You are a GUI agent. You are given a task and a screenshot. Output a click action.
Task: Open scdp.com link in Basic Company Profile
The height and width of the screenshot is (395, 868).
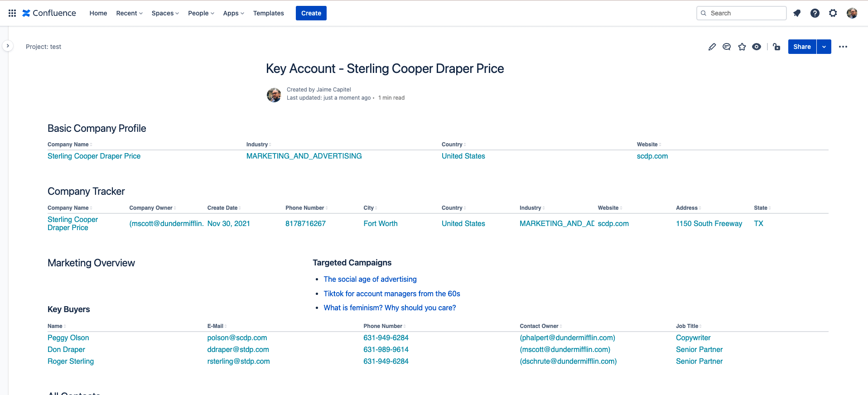coord(652,156)
